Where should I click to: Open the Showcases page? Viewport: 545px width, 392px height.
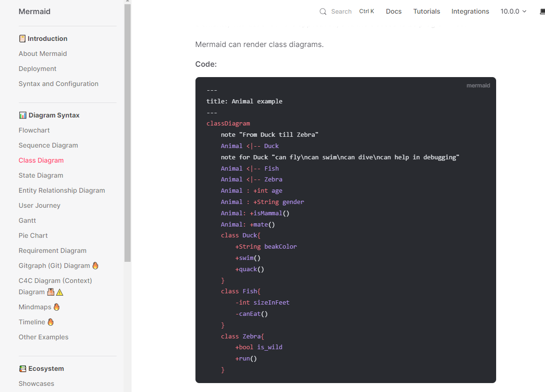click(x=37, y=384)
